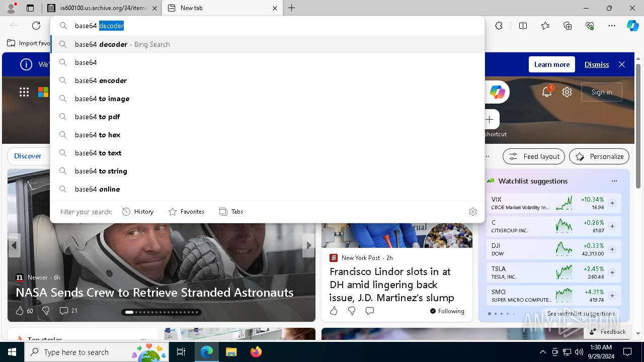Screen dimensions: 644x362
Task: Open new tab with plus button
Action: 291,8
